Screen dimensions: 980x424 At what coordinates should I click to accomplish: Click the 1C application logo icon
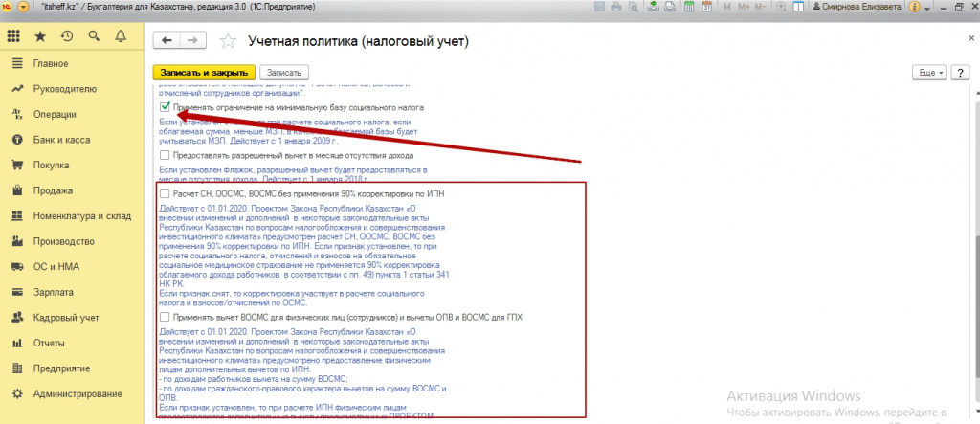(8, 7)
